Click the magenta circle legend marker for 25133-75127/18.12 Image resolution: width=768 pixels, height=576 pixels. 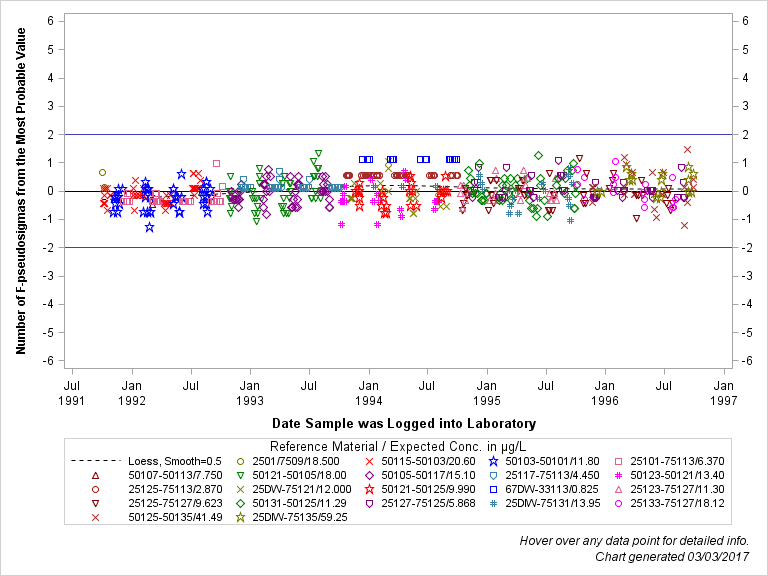(619, 504)
